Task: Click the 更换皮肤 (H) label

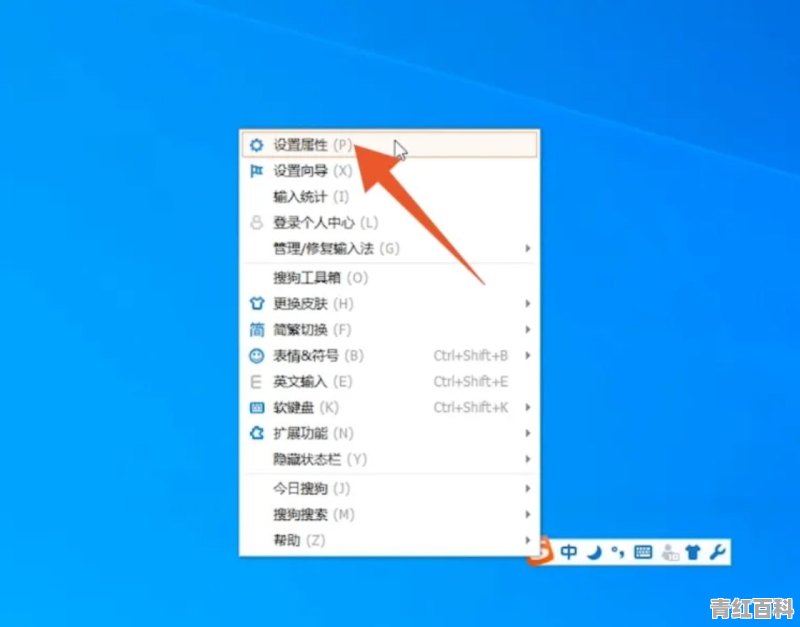Action: [x=313, y=304]
